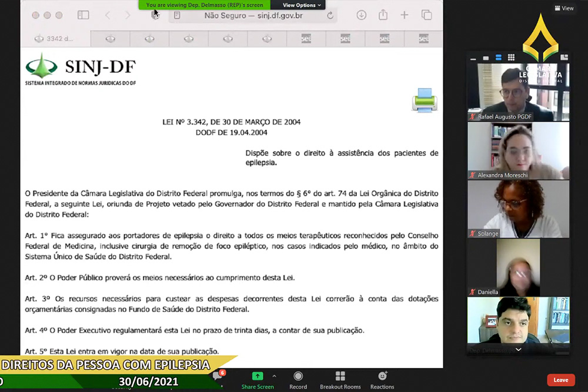588x392 pixels.
Task: Toggle the Safari sidebar button
Action: (83, 15)
